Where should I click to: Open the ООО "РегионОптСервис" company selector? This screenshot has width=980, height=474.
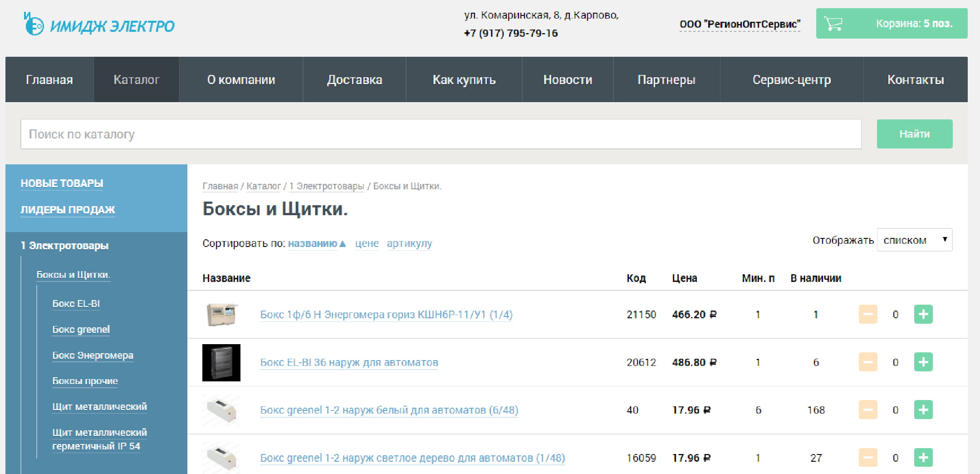pyautogui.click(x=740, y=24)
